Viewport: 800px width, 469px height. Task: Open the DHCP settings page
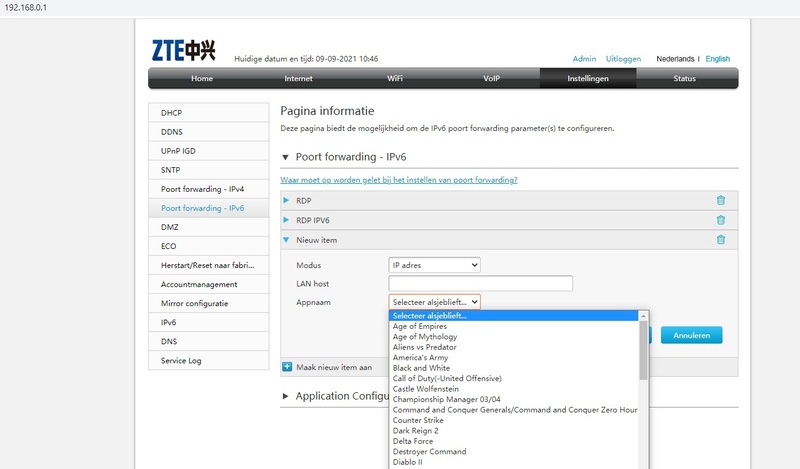209,113
